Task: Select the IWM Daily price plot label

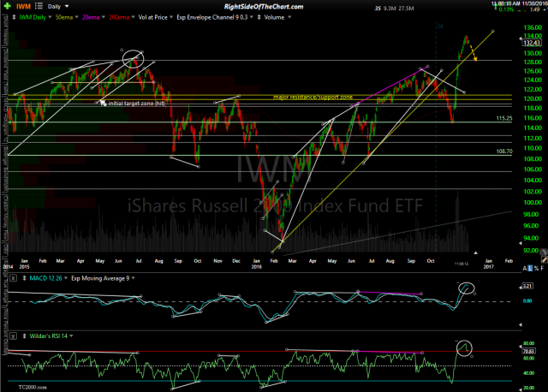Action: 33,17
